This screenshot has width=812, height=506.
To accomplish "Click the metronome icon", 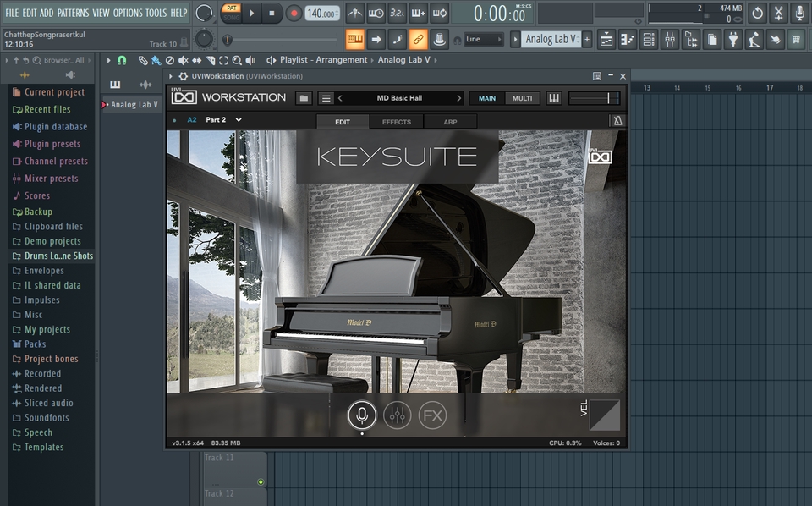I will click(354, 13).
